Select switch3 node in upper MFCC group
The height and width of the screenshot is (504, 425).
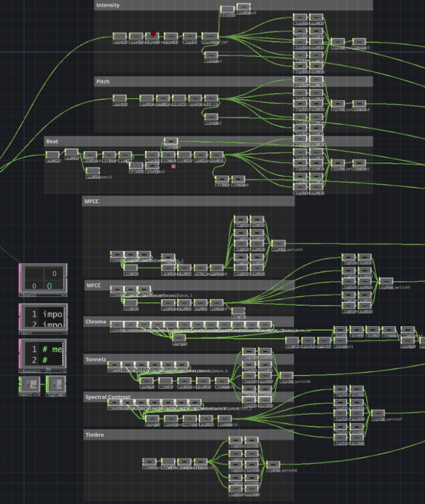tap(279, 244)
